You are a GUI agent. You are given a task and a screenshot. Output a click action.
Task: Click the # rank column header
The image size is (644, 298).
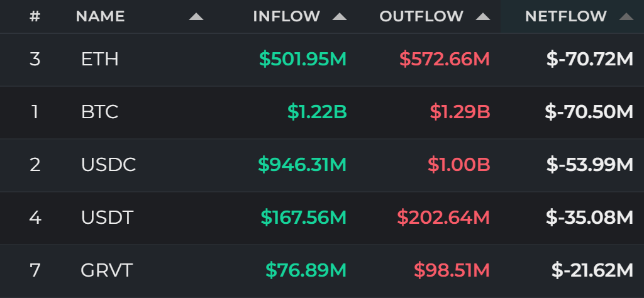click(35, 16)
